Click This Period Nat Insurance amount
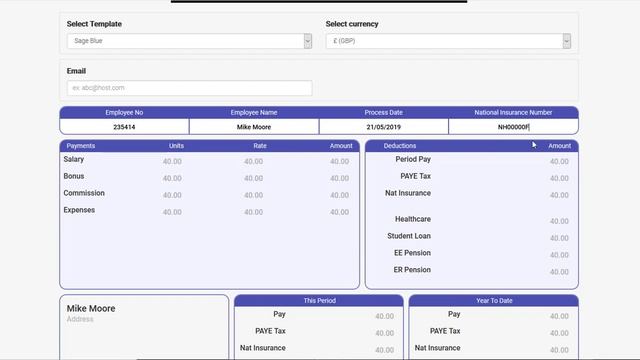640x360 pixels. pos(384,350)
